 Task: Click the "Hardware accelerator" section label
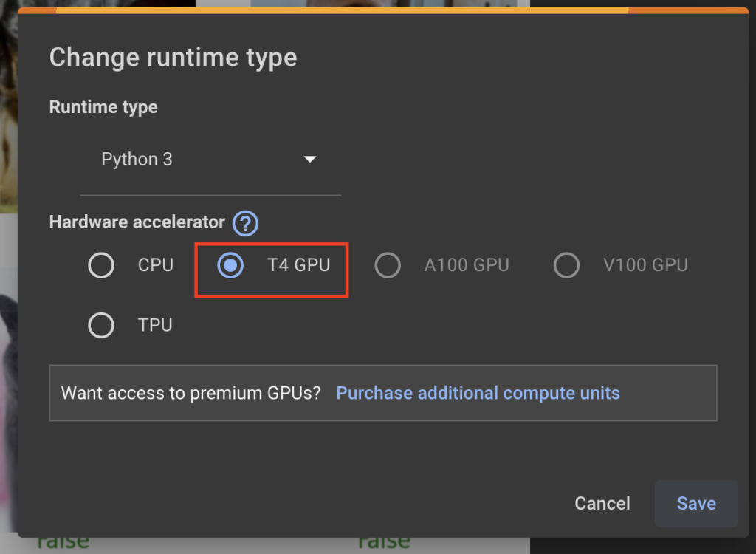click(x=137, y=222)
